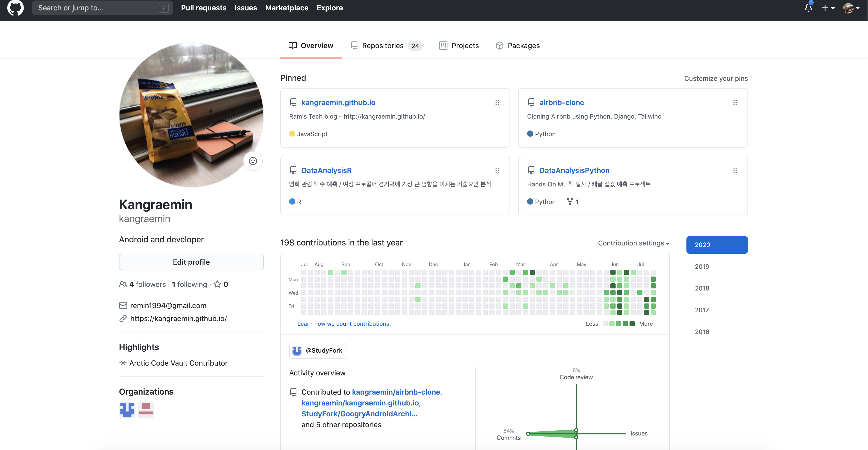Focus the Search or jump to field
Screen dimensions: 868x450
point(102,8)
